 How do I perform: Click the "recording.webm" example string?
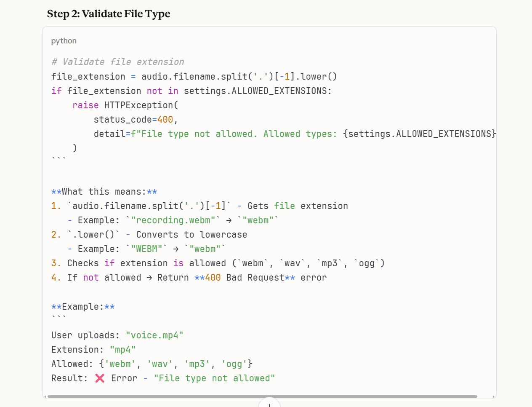point(173,220)
